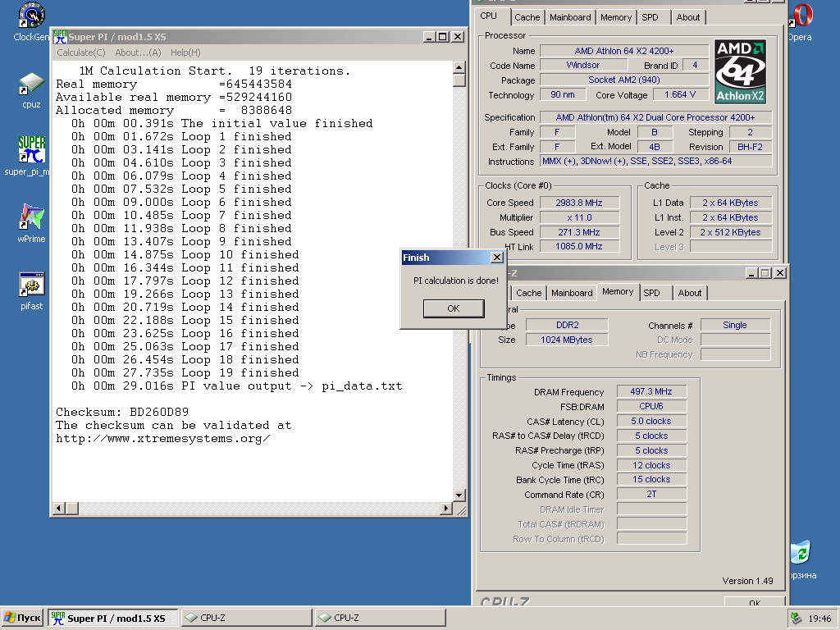The image size is (840, 630).
Task: Click Super PI horizontal scrollbar right arrow
Action: point(446,508)
